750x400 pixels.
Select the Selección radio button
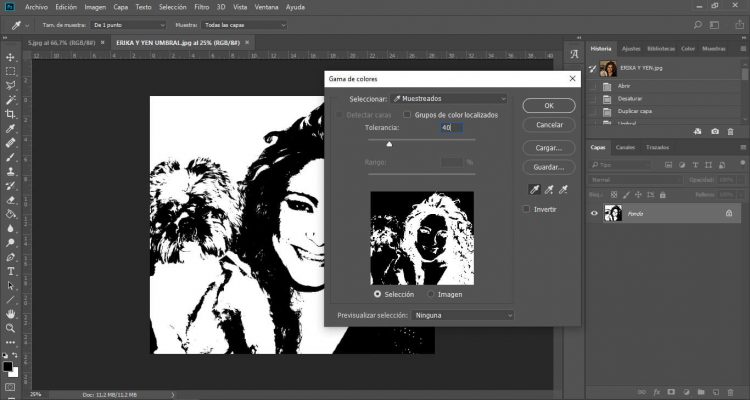tap(377, 294)
